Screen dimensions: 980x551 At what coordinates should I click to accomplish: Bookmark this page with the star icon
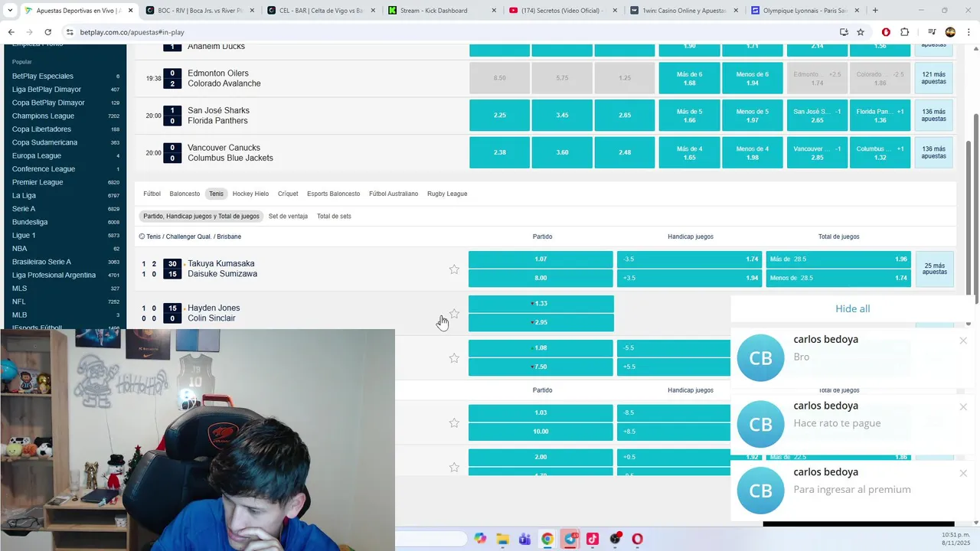(861, 32)
